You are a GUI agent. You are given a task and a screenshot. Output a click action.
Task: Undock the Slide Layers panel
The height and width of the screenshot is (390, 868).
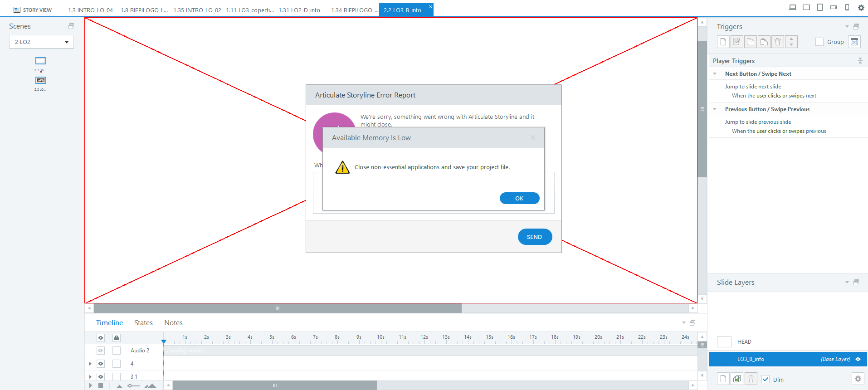[856, 282]
